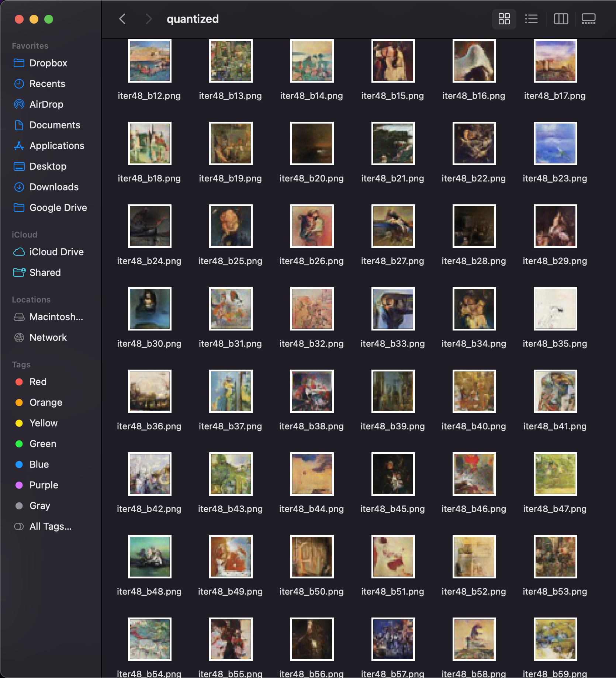Click the file name iter48_b36.png

point(149,426)
